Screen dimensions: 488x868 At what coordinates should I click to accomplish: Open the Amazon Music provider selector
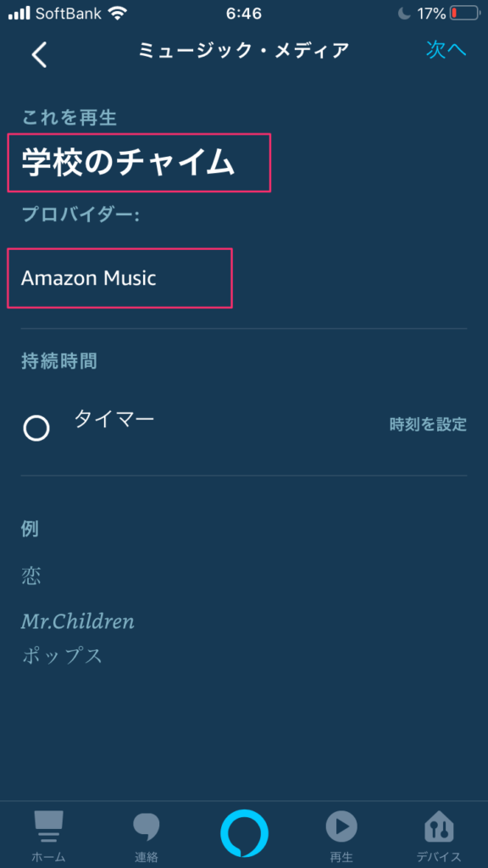click(119, 278)
